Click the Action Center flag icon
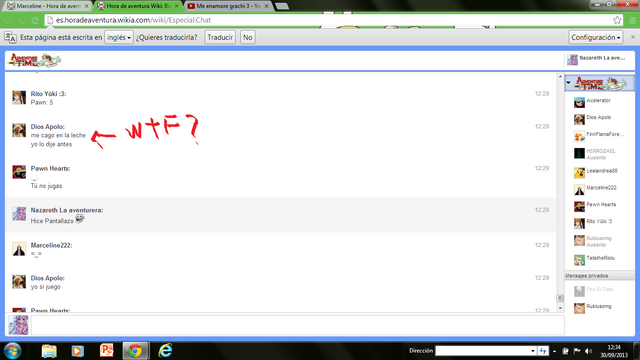 (577, 351)
